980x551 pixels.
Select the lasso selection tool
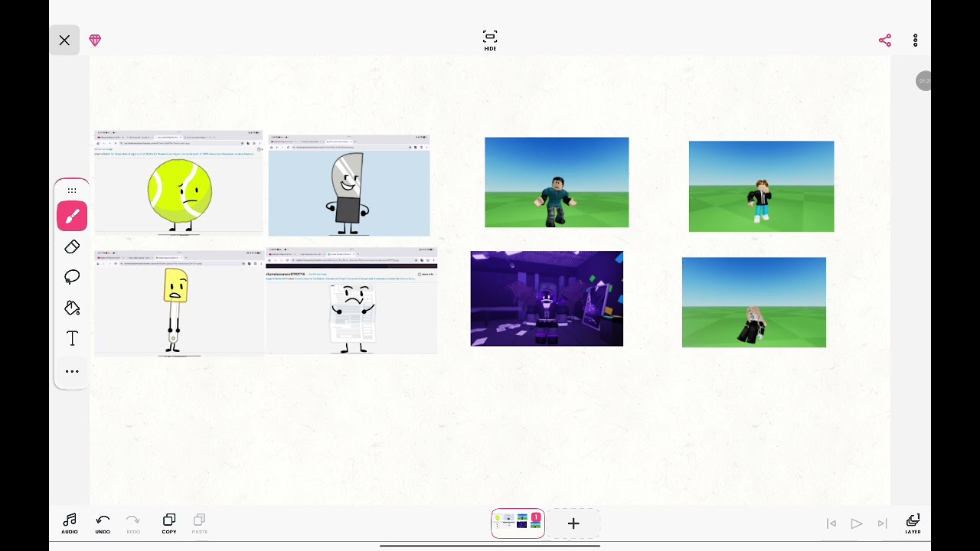pyautogui.click(x=72, y=277)
